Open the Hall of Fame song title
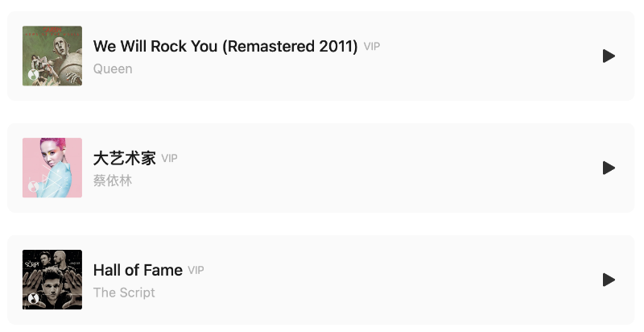The width and height of the screenshot is (644, 332). [138, 270]
